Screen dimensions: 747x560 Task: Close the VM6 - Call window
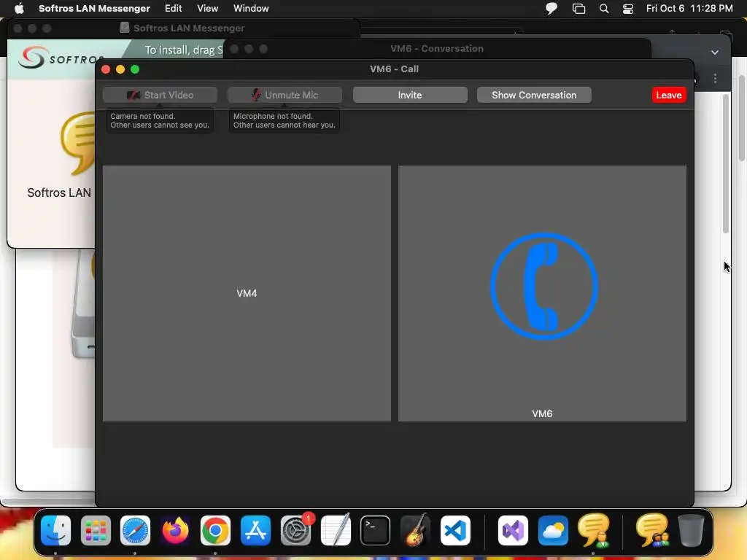click(x=106, y=69)
